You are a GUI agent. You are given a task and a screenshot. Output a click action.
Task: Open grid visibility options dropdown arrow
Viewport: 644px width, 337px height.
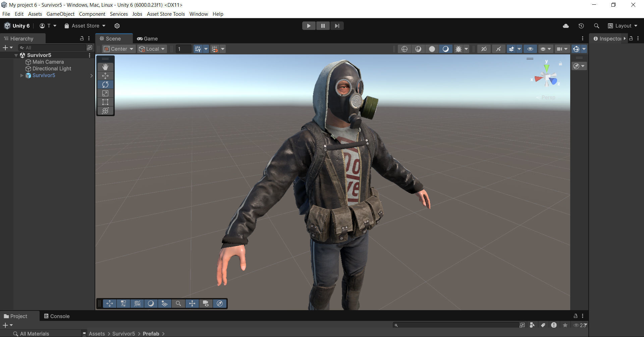[x=206, y=49]
